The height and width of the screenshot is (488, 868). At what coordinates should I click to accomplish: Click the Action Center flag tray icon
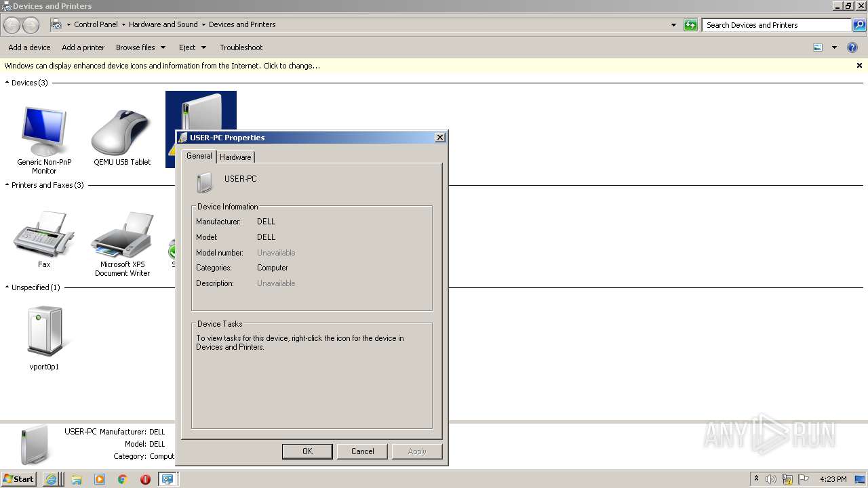[x=804, y=479]
